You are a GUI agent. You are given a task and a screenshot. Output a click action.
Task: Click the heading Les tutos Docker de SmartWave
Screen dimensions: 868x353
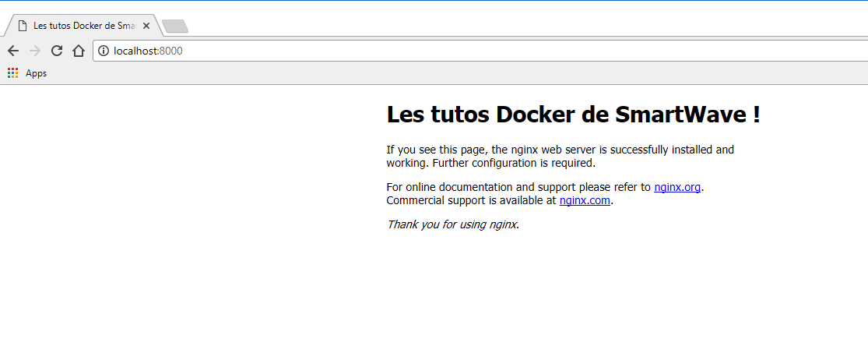[x=573, y=115]
